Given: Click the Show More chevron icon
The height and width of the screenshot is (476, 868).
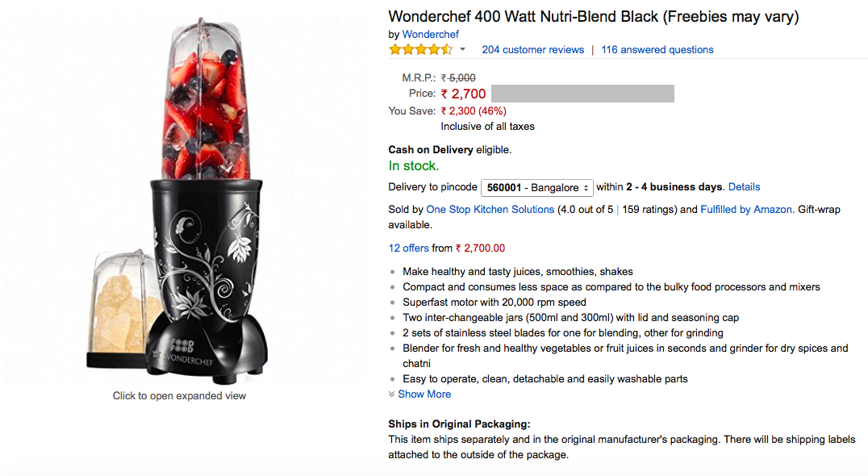Looking at the screenshot, I should click(392, 395).
